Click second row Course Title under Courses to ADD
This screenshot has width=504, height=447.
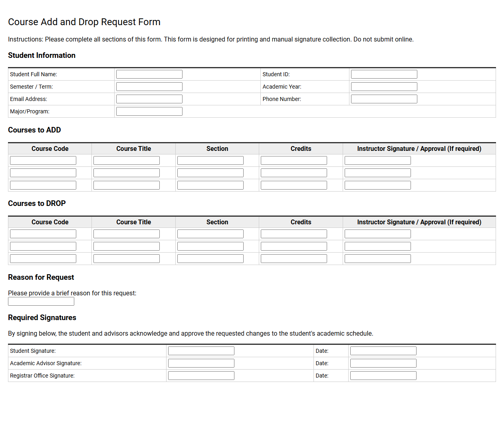[x=127, y=173]
